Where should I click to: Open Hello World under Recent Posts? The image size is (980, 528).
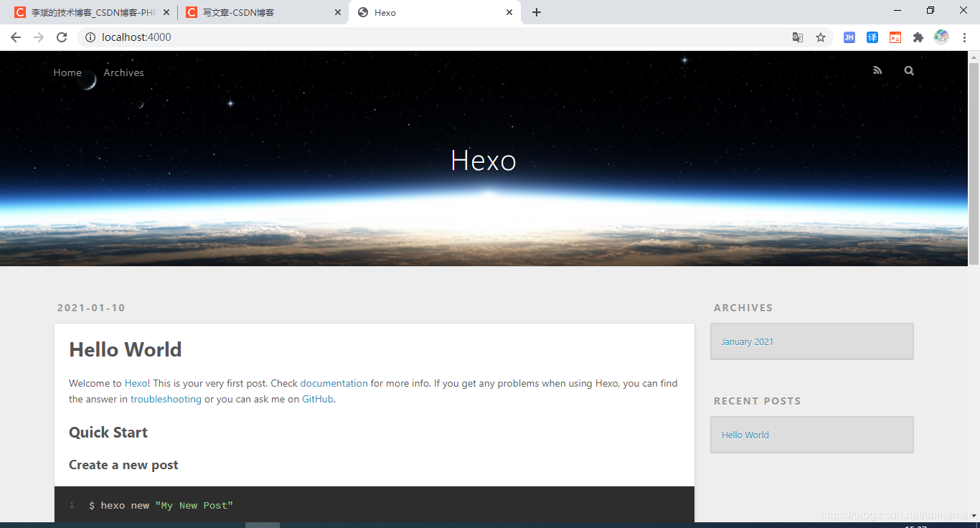pyautogui.click(x=745, y=435)
